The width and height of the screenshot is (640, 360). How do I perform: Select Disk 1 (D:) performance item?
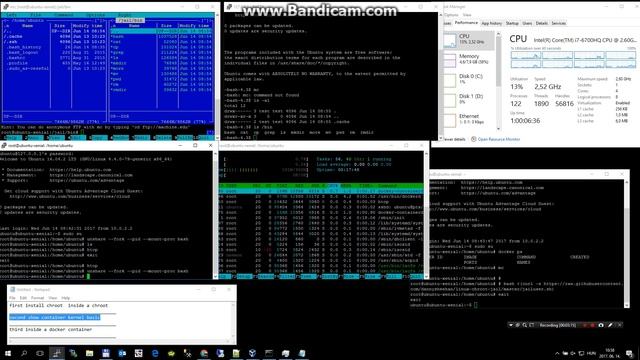pos(469,99)
